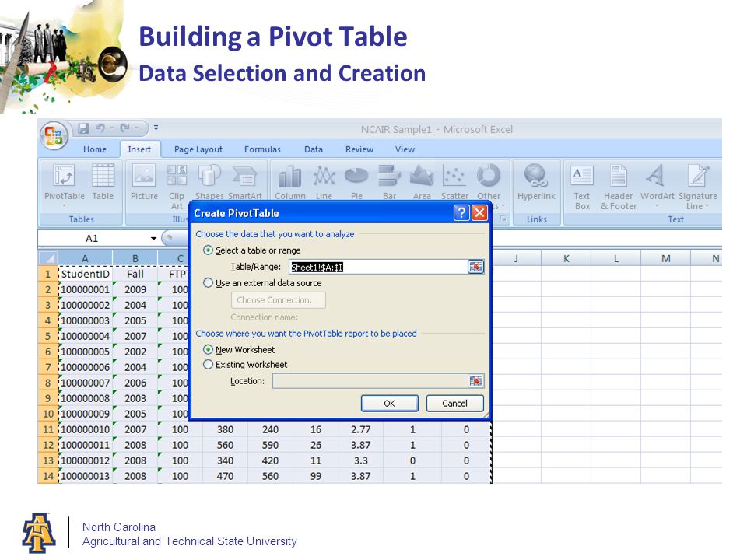
Task: Close the Create PivotTable dialog
Action: pos(480,213)
